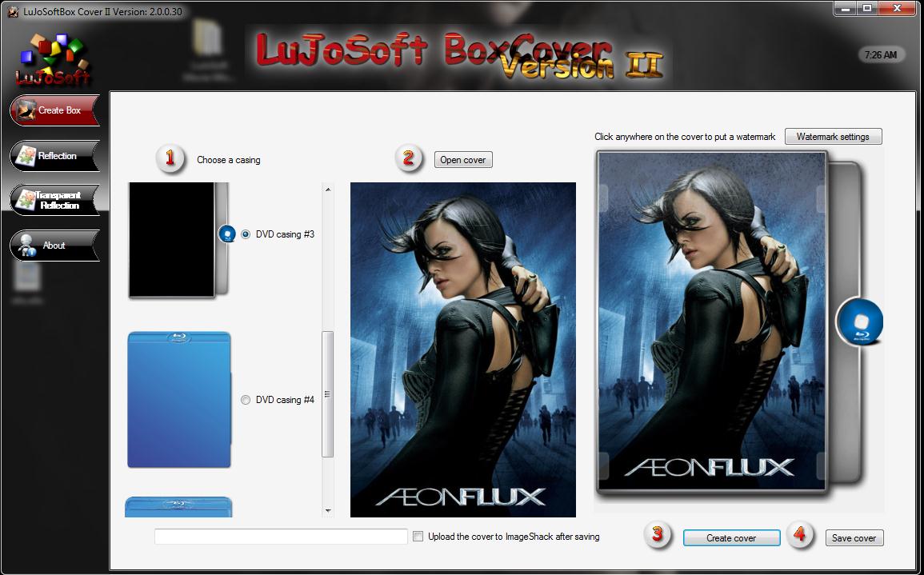This screenshot has width=924, height=575.
Task: Click the About person icon
Action: pos(26,246)
